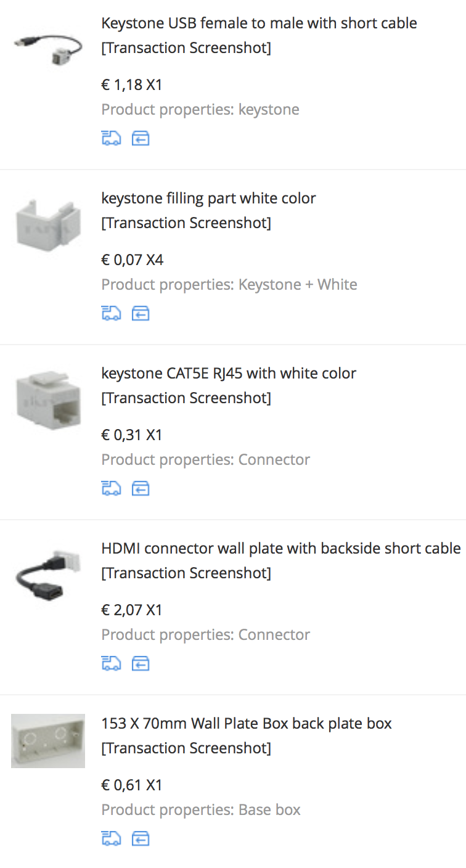The height and width of the screenshot is (868, 466).
Task: Click the white keystone filling part thumbnail
Action: click(x=48, y=223)
